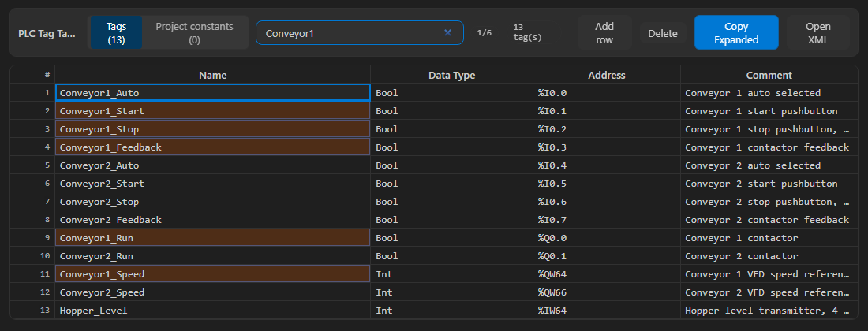Click the %I0.1 address cell

point(607,111)
